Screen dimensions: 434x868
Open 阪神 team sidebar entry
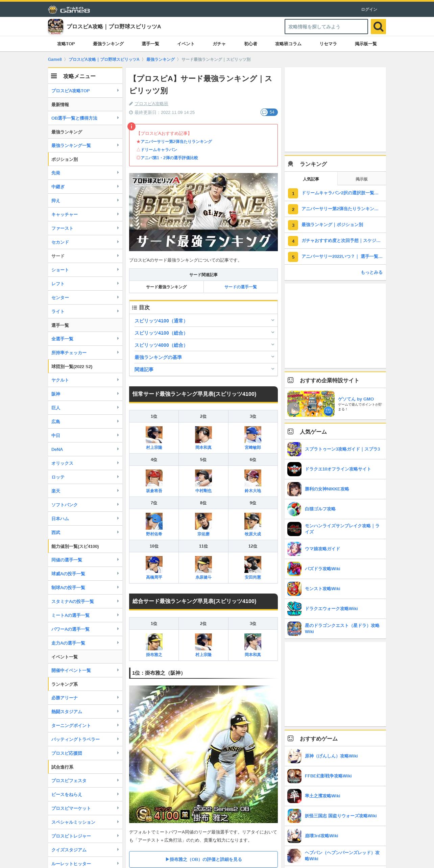(x=85, y=394)
